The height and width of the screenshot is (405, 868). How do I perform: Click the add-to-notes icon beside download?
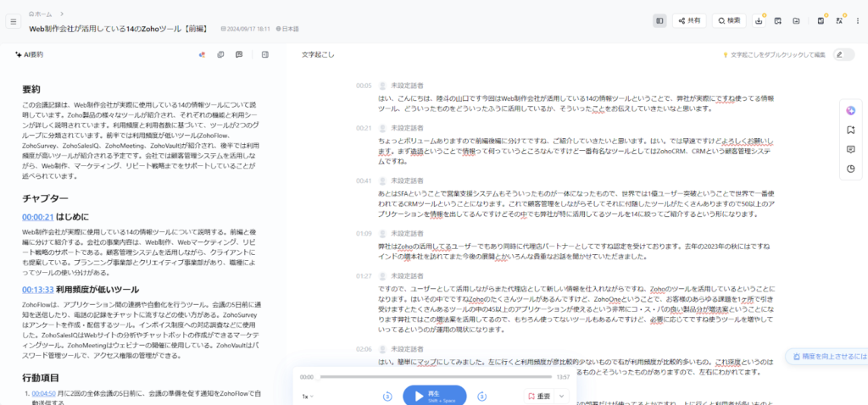tap(778, 21)
